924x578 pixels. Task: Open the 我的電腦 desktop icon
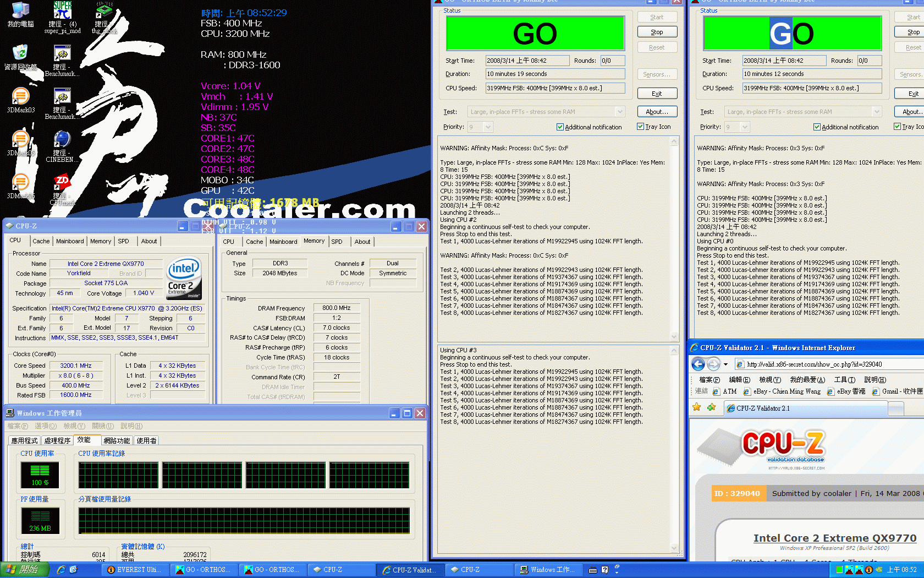tap(20, 15)
